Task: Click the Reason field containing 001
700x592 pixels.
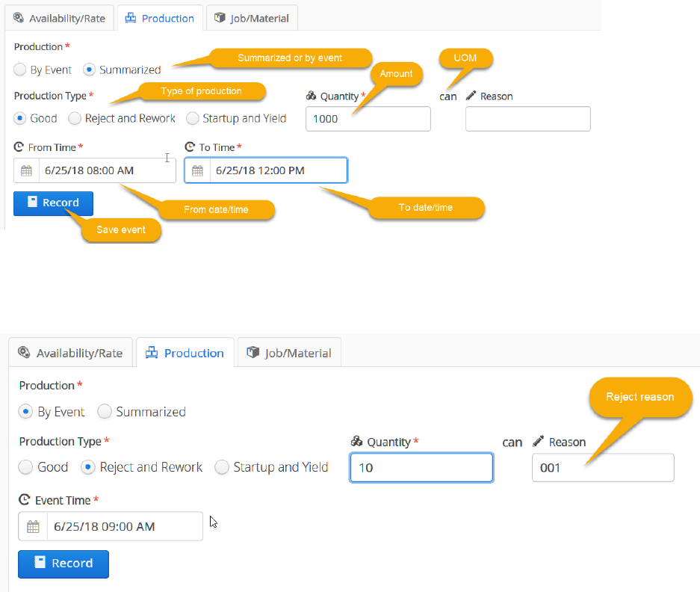Action: pyautogui.click(x=602, y=468)
